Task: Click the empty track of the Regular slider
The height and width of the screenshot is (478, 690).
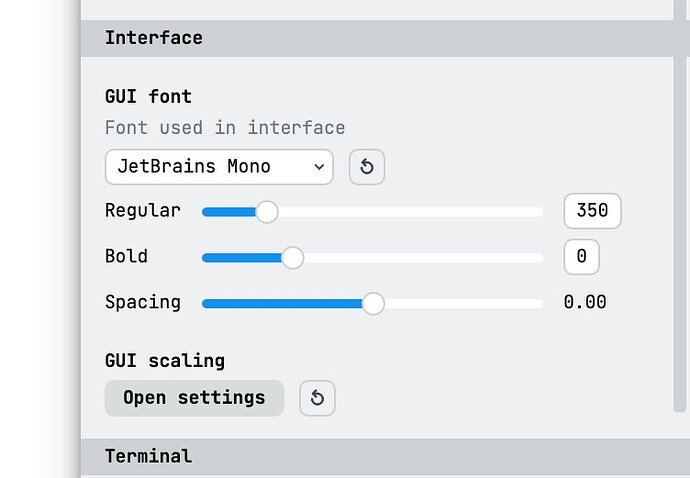Action: coord(410,212)
